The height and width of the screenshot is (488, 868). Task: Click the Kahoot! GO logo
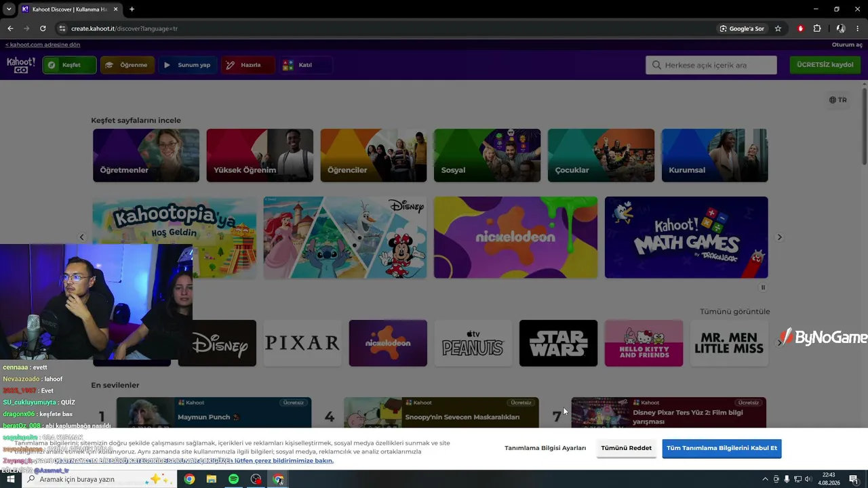coord(21,65)
